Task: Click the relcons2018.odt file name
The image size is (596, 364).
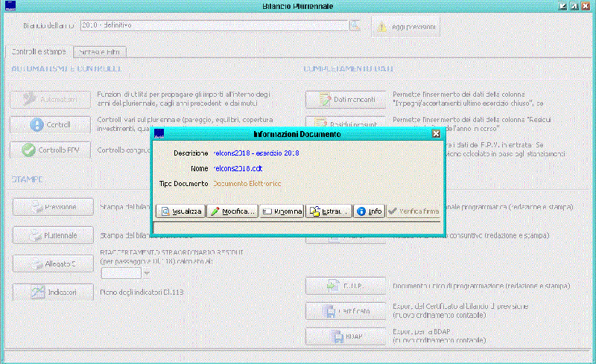Action: coord(238,168)
